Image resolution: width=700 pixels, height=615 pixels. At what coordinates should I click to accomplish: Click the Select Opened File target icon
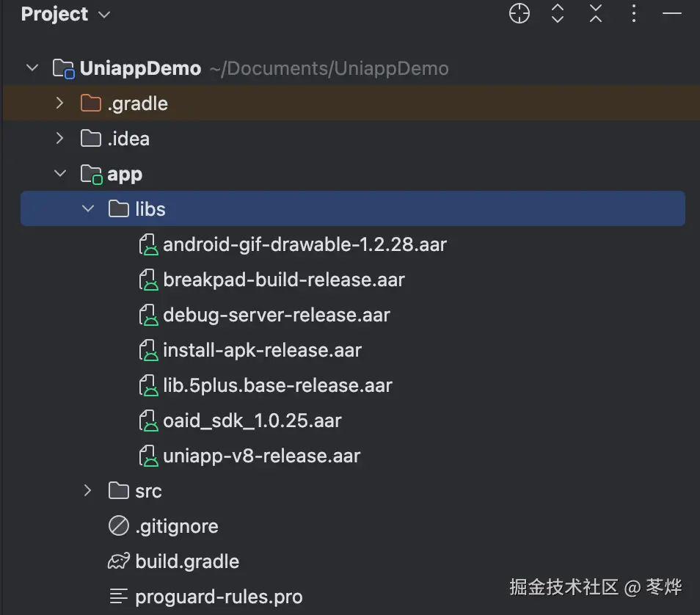coord(519,14)
